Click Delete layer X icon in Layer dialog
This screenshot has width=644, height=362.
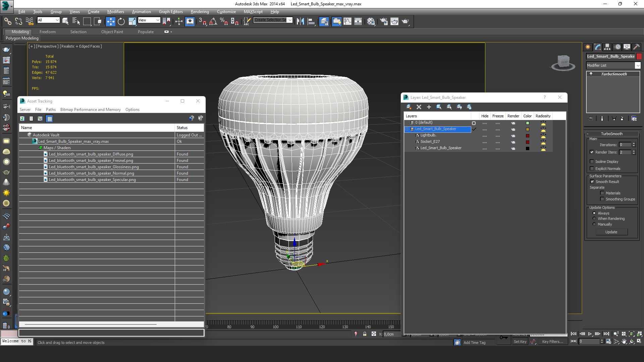point(419,107)
